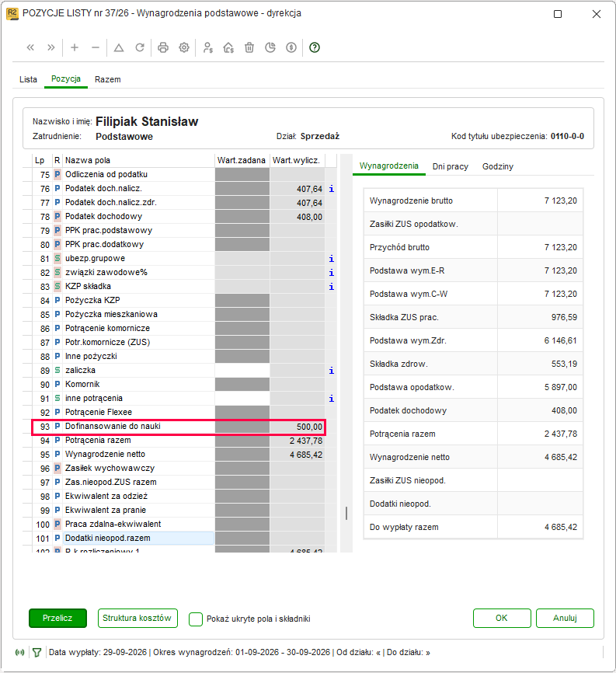The height and width of the screenshot is (673, 616).
Task: Click the dollar coin toolbar icon
Action: click(291, 47)
